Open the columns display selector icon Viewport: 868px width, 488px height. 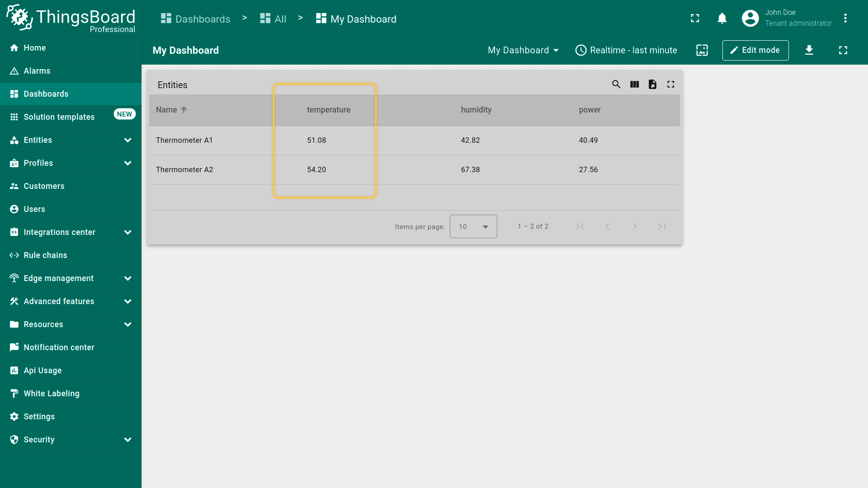point(634,84)
